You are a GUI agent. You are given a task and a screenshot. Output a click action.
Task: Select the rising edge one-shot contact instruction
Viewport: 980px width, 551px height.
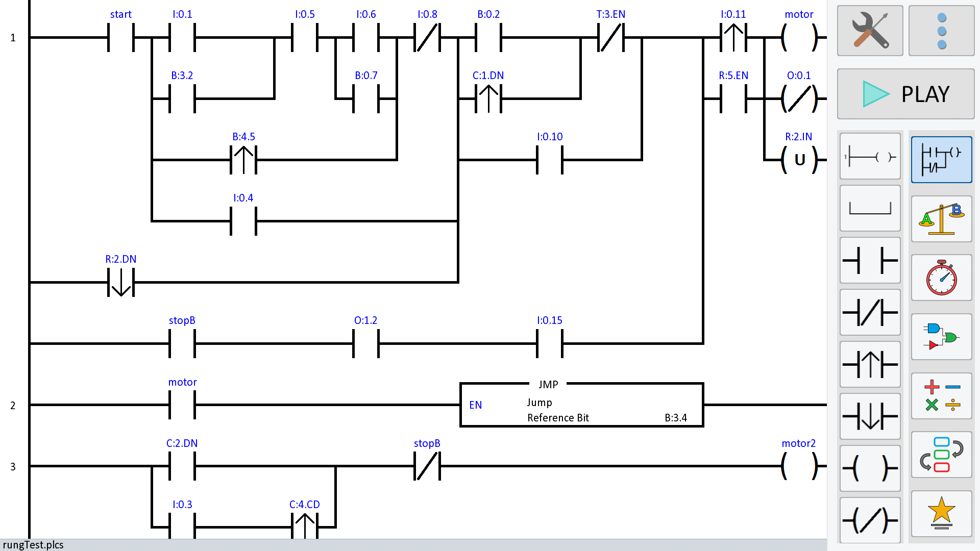[870, 364]
